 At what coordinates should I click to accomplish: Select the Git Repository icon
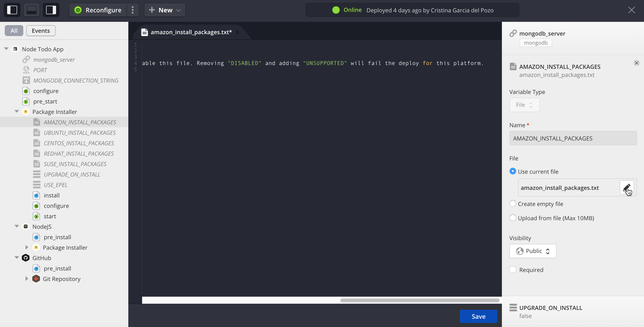(x=36, y=279)
